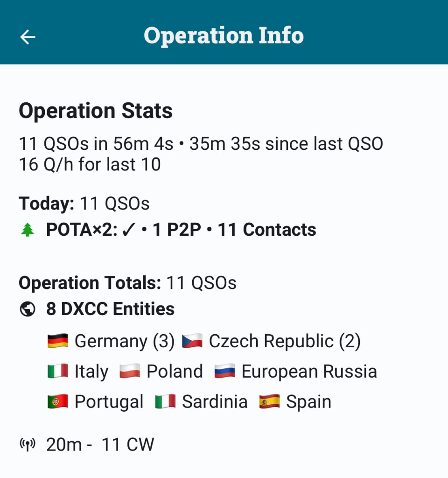Tap the back arrow icon

pyautogui.click(x=28, y=37)
